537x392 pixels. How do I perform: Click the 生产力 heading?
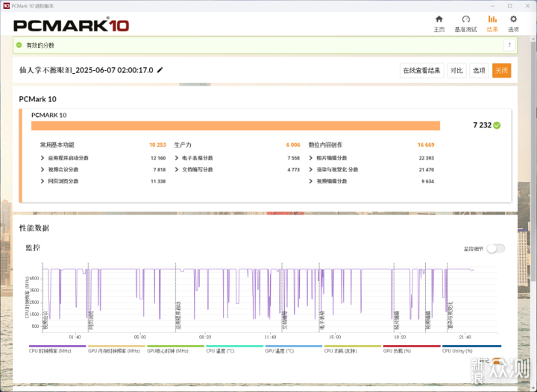(x=183, y=145)
